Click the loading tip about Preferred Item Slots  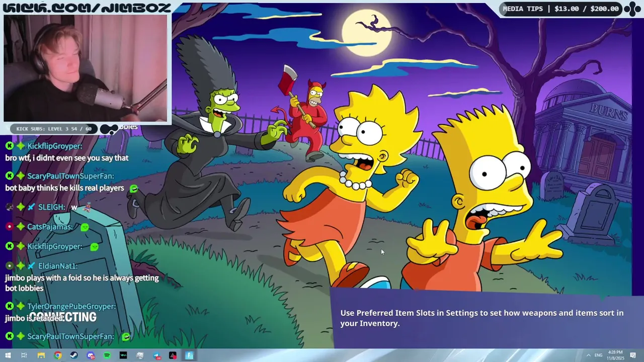click(482, 318)
